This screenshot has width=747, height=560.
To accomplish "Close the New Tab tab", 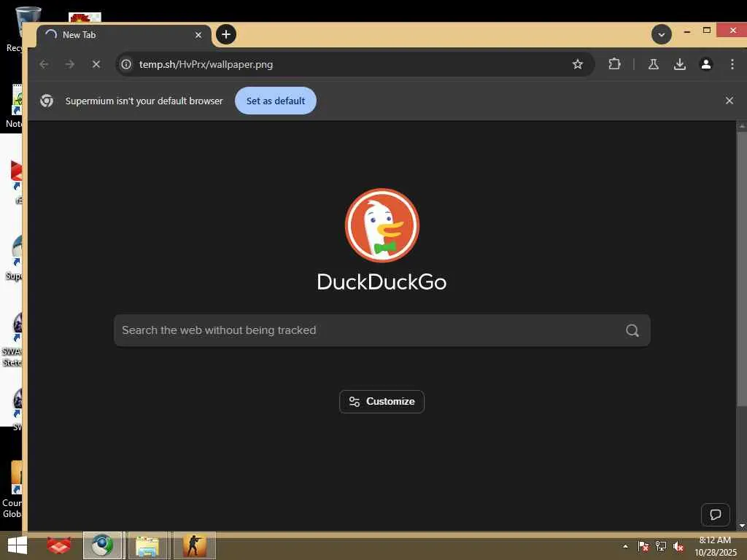I will tap(198, 35).
